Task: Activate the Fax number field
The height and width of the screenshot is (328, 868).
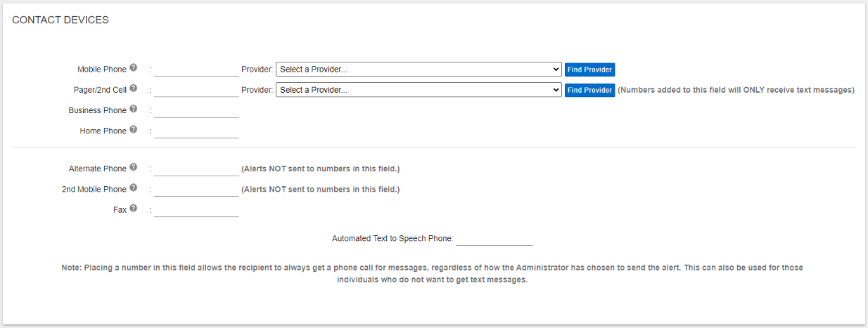Action: 196,210
